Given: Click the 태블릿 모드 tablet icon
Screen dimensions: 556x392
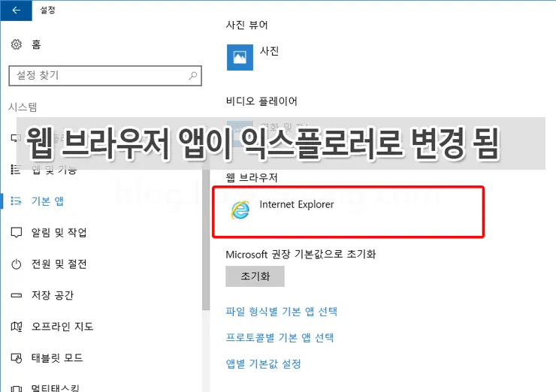Looking at the screenshot, I should pos(17,358).
